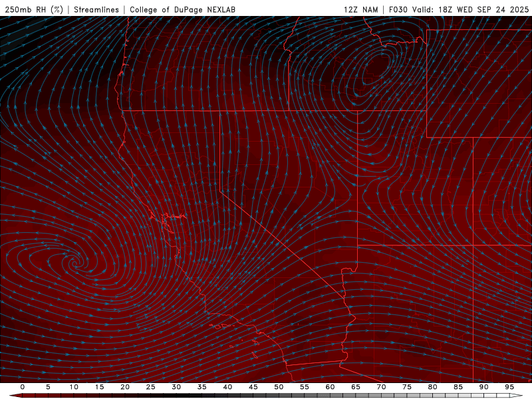Click the "Streamlines" label in header
The image size is (532, 399).
(x=96, y=9)
